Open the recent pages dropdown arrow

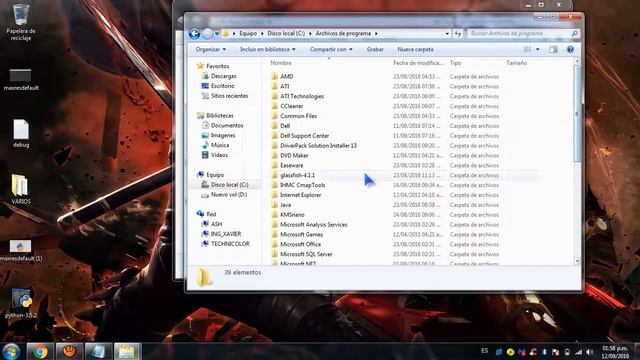point(217,33)
